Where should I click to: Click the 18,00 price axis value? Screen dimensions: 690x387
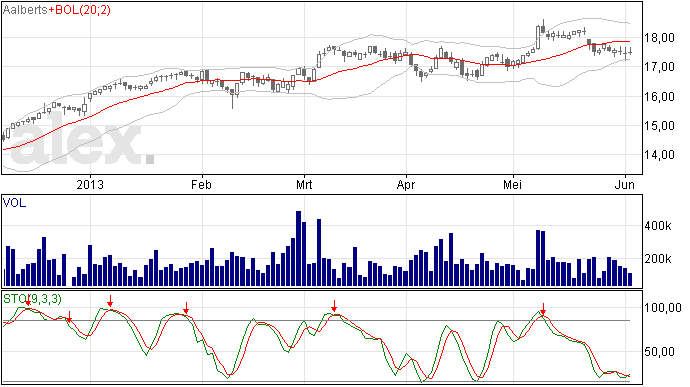coord(660,38)
